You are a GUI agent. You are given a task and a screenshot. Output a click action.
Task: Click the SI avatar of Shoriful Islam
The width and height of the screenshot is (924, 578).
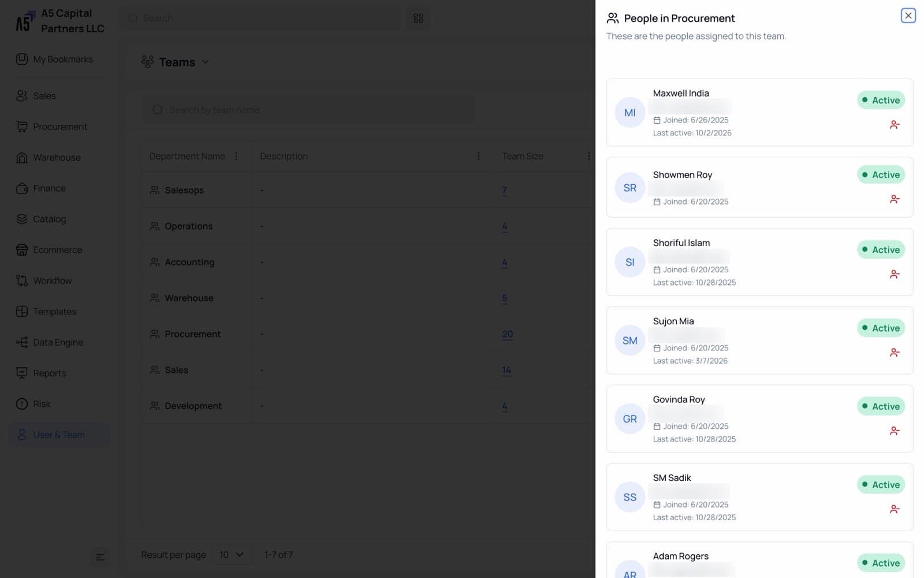coord(629,262)
